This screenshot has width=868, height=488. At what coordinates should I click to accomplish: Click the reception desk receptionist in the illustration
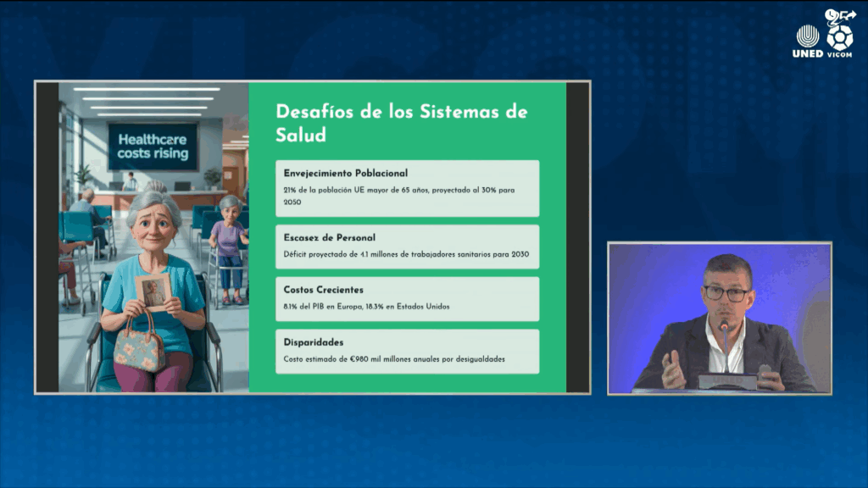pos(129,180)
